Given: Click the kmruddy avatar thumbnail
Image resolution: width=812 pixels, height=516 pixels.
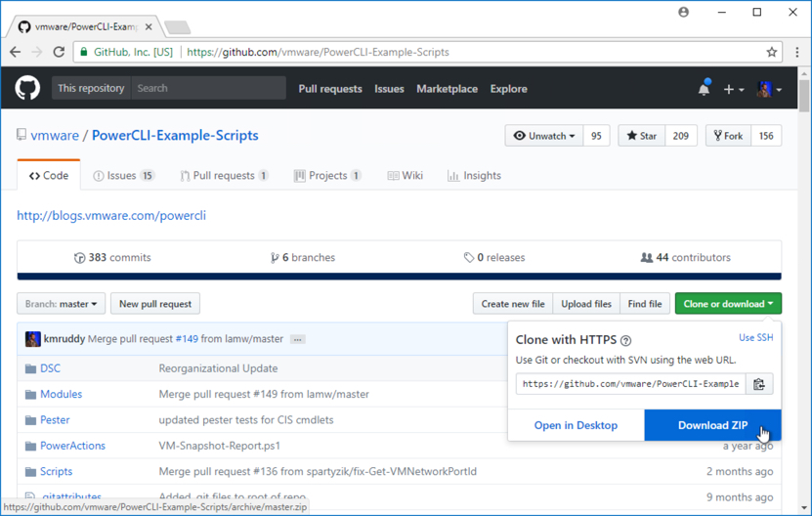Looking at the screenshot, I should pos(32,339).
